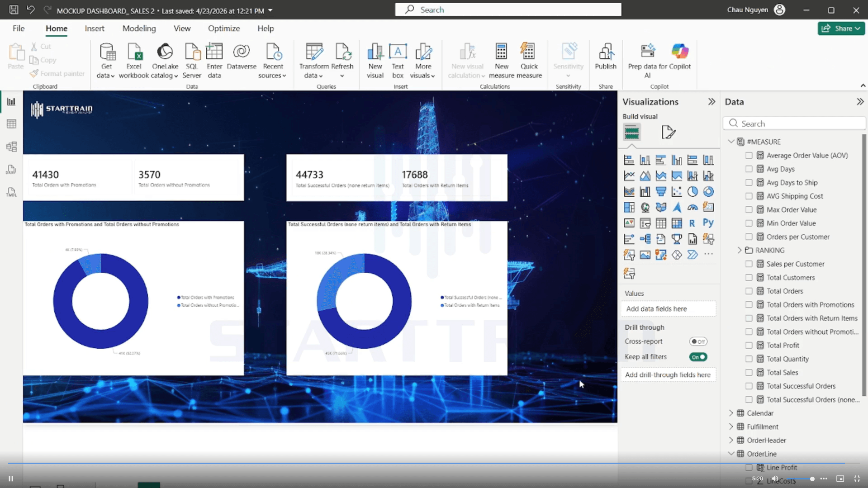Click the Data pane search field
868x488 pixels.
pos(794,123)
